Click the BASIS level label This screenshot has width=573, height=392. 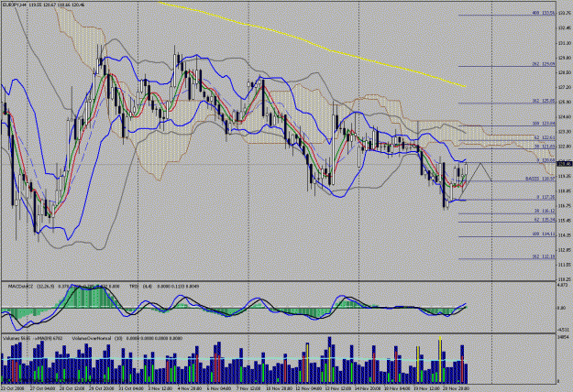tap(541, 179)
